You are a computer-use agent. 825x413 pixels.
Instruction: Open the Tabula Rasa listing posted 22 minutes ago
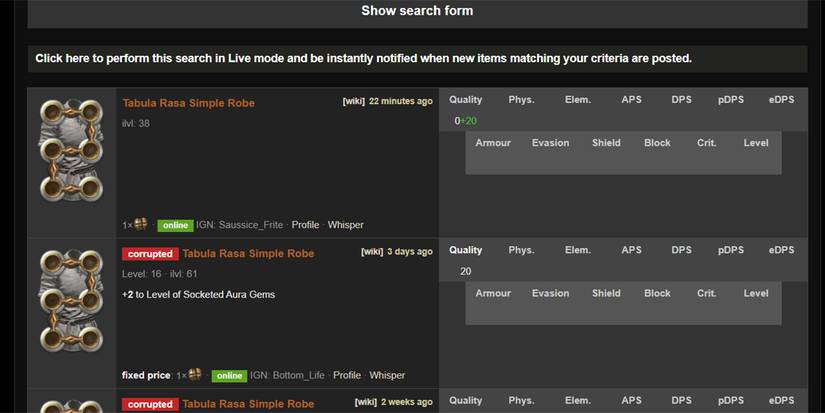pos(188,103)
